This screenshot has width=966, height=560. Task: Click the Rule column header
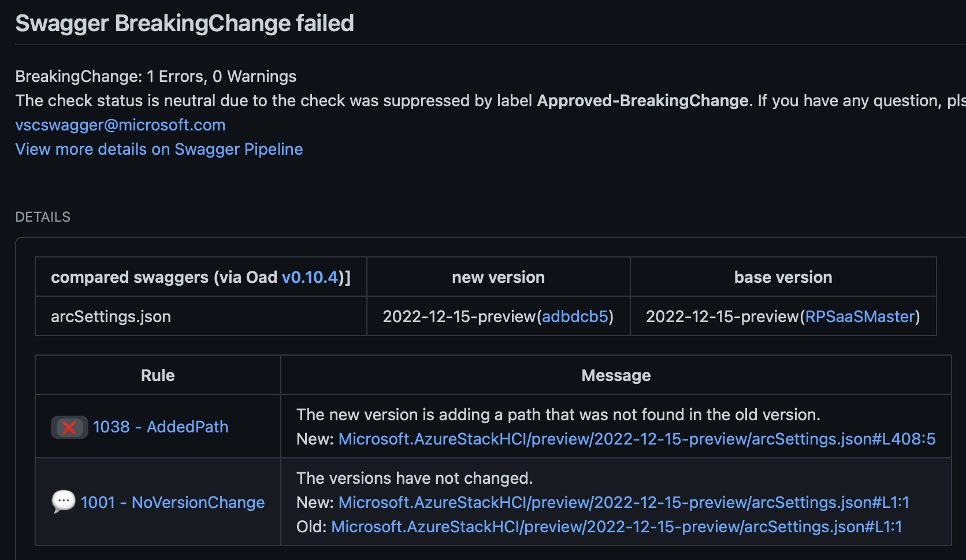click(x=158, y=375)
